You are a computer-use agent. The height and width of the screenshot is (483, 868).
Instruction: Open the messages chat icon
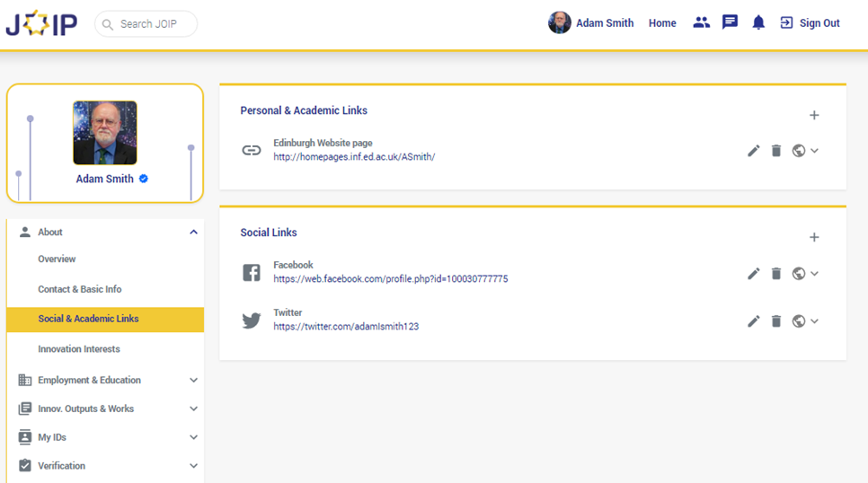730,23
